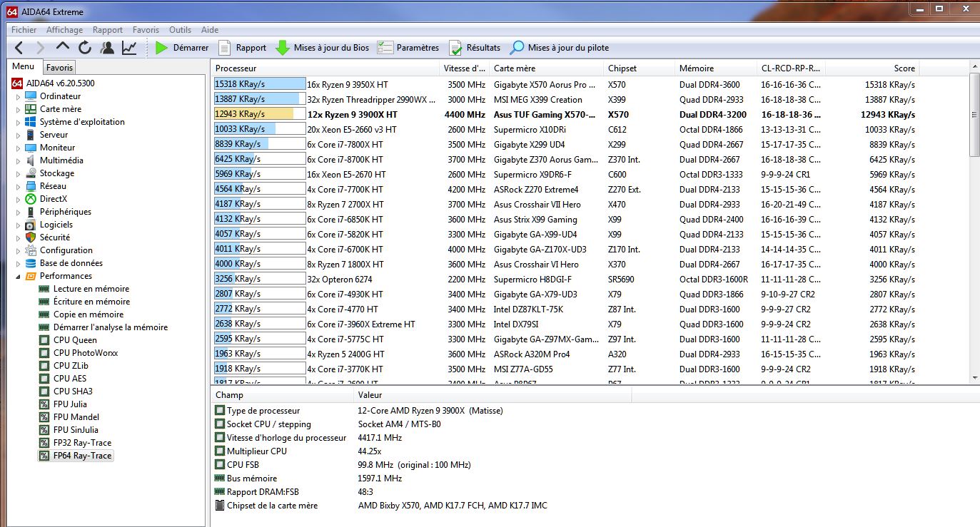Open Lecture en mémoire benchmark
Viewport: 980px width, 527px height.
[x=91, y=289]
